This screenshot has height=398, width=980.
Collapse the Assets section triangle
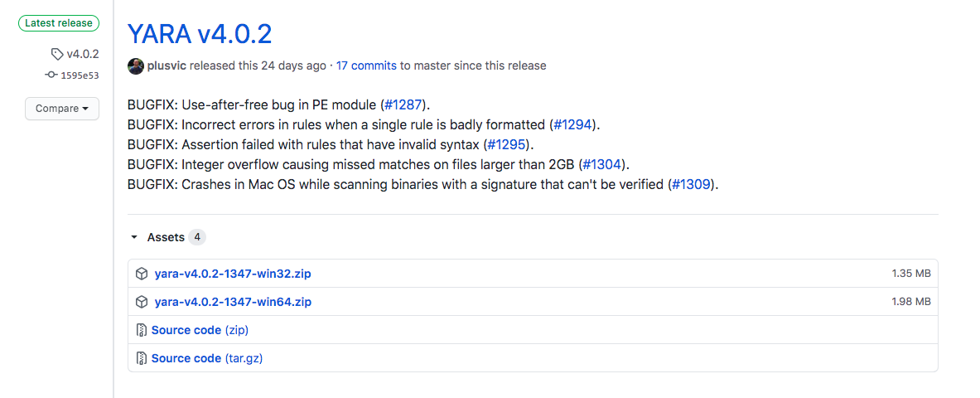click(134, 237)
